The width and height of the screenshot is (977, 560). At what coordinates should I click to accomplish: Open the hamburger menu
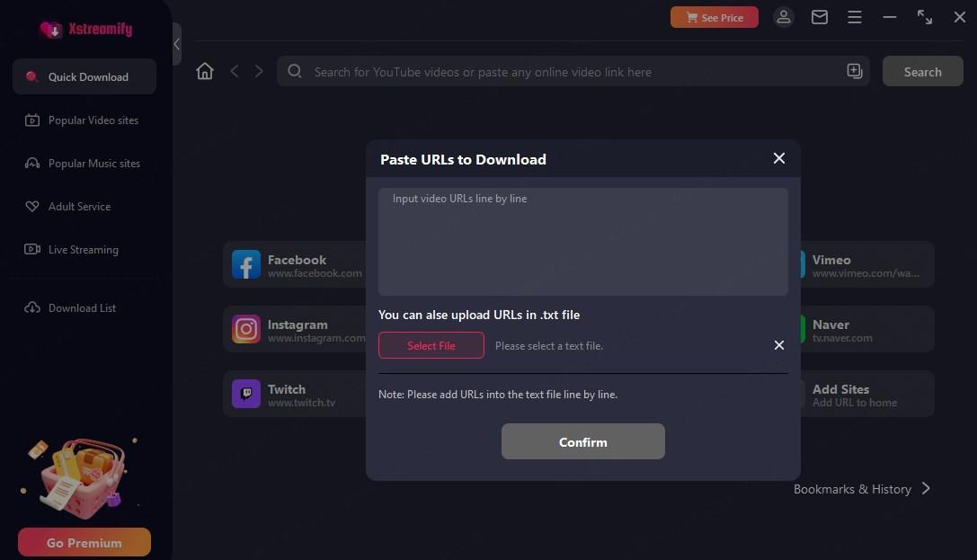pos(854,17)
